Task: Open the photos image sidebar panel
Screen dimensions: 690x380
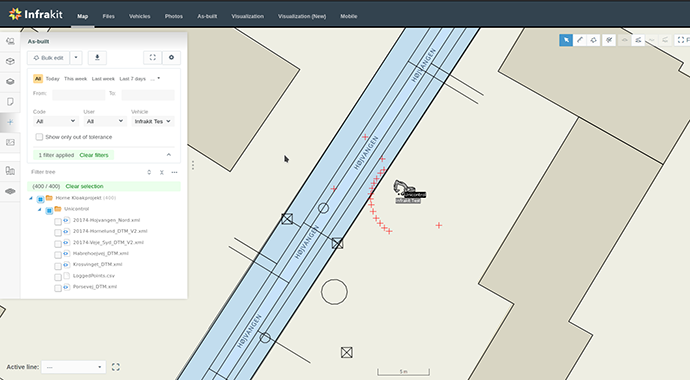Action: tap(10, 142)
